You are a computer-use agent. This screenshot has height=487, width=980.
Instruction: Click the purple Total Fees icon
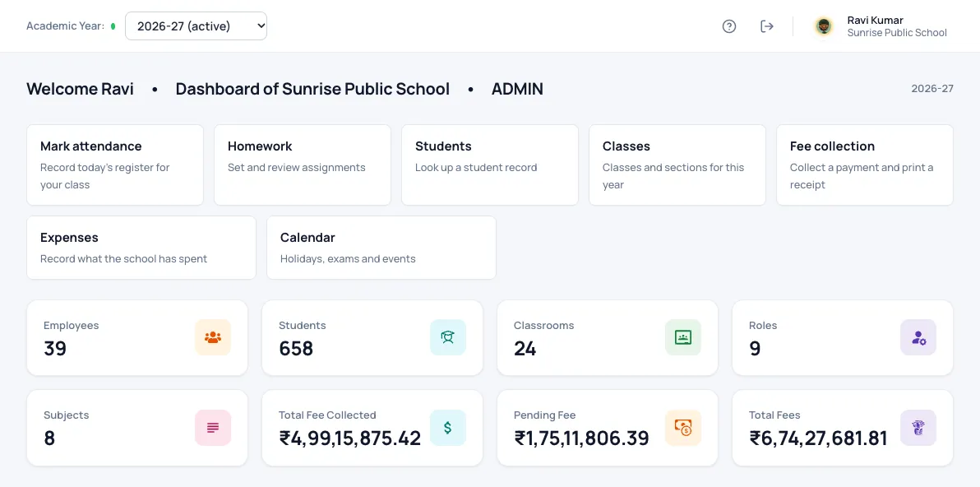point(918,428)
